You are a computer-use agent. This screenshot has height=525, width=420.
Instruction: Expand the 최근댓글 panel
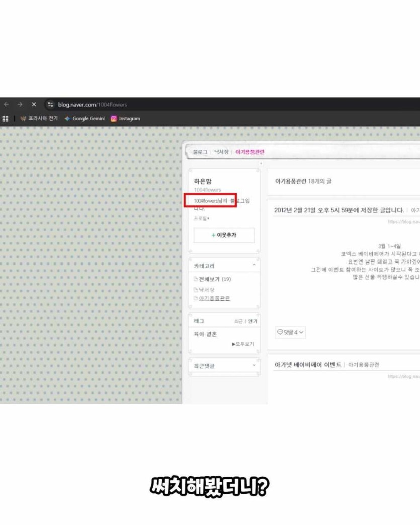pos(254,366)
